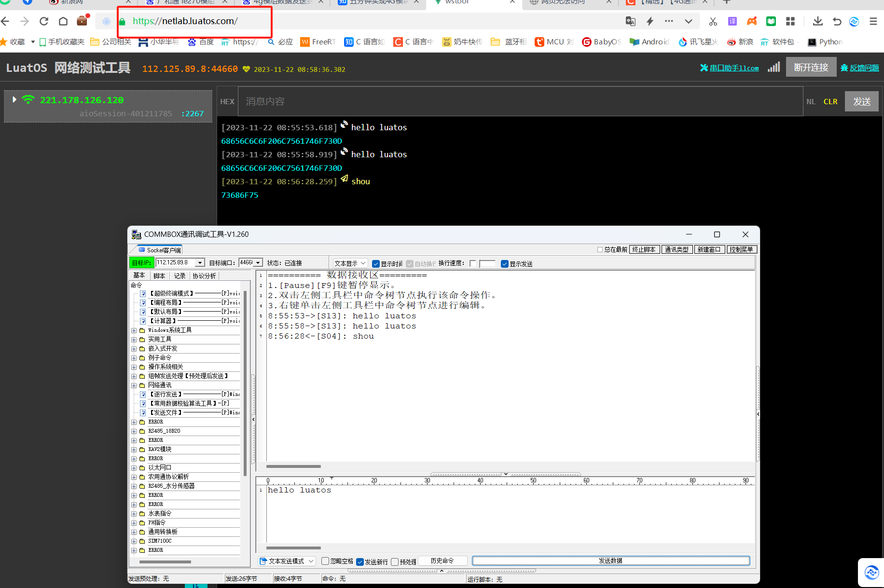Screen dimensions: 884x588
Task: Click the heart icon next to the server address
Action: pyautogui.click(x=247, y=69)
